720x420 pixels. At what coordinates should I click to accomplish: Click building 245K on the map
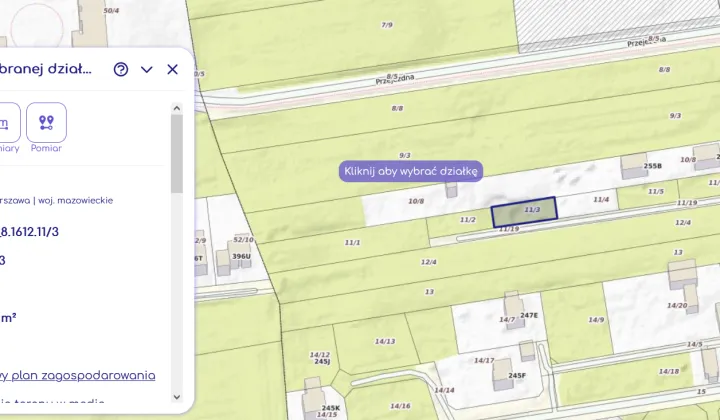coord(331,408)
